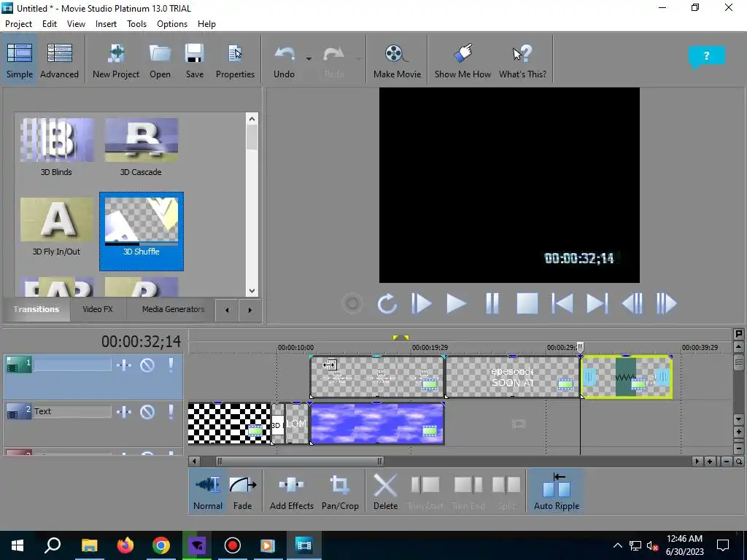Play the preview
747x560 pixels.
pos(456,304)
